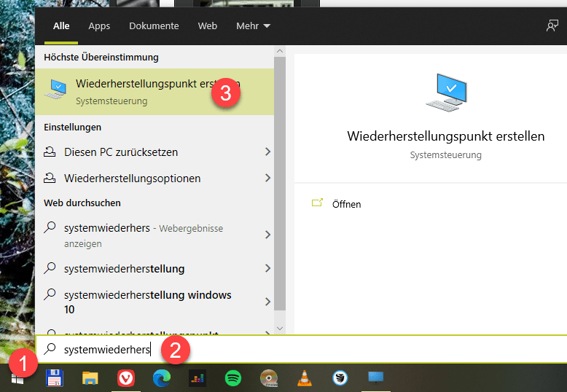Click the Einstellungen section heading
The height and width of the screenshot is (392, 567).
[72, 128]
